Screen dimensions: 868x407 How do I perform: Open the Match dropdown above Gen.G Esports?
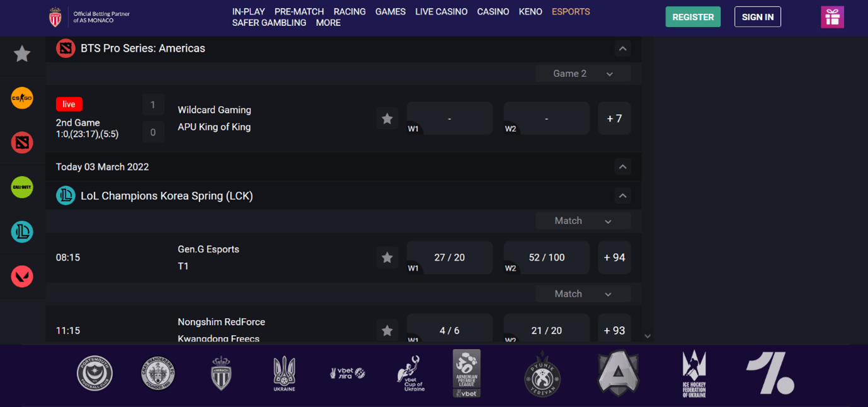point(583,221)
